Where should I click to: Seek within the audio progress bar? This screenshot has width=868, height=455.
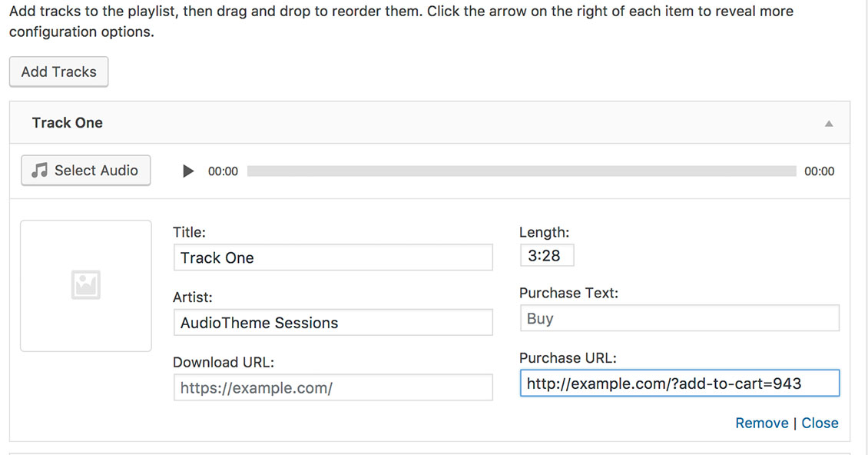(x=522, y=171)
